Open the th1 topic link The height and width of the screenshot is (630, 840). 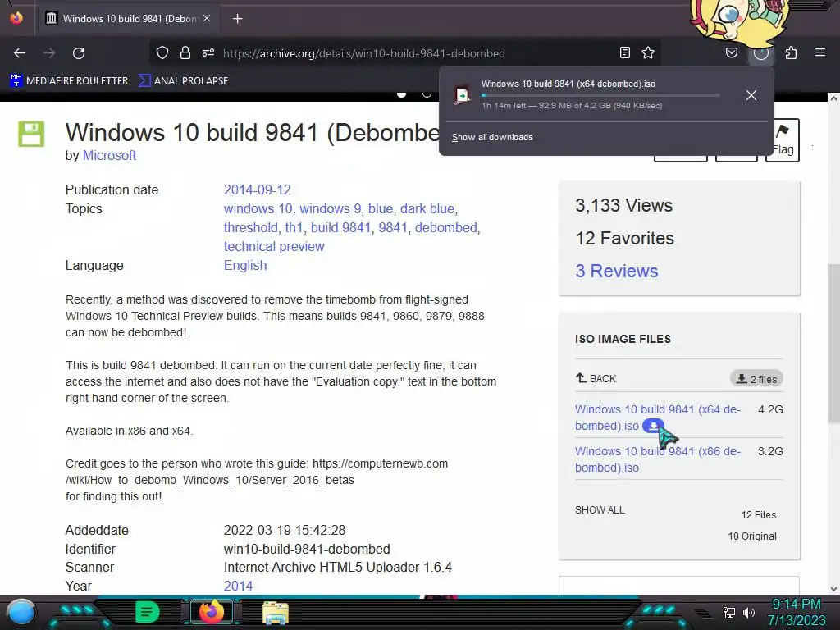point(294,228)
